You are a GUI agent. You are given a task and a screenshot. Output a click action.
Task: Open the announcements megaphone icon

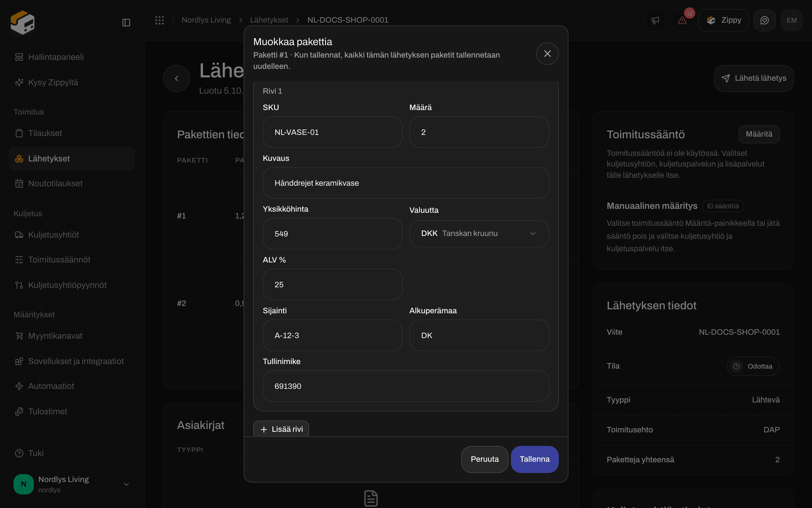point(655,21)
